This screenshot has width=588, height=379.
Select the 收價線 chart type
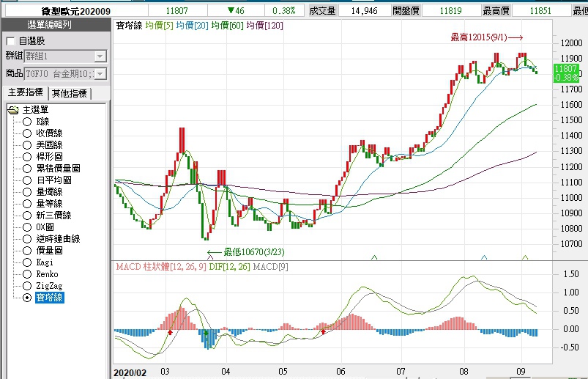click(27, 133)
